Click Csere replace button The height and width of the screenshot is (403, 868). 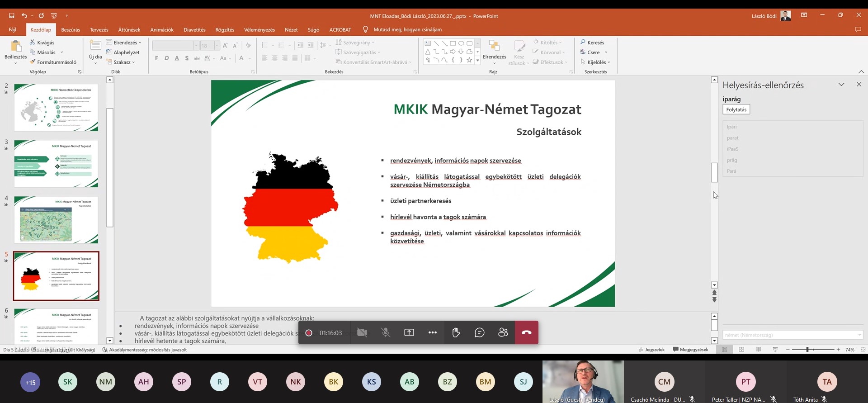594,52
